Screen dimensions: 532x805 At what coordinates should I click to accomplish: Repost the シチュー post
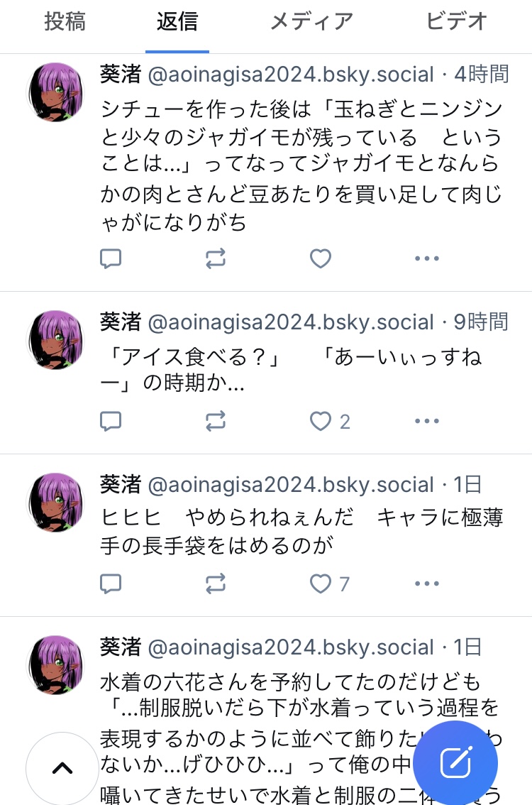(216, 258)
